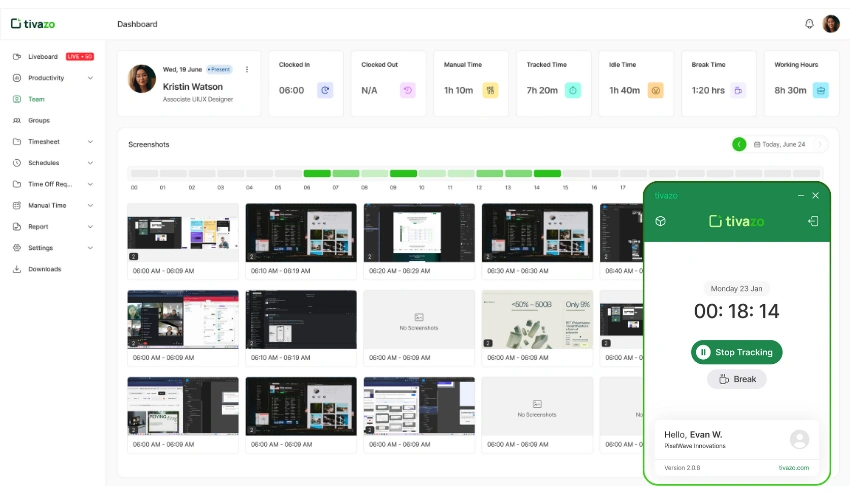
Task: Click the logout icon in the tracker widget
Action: 814,221
